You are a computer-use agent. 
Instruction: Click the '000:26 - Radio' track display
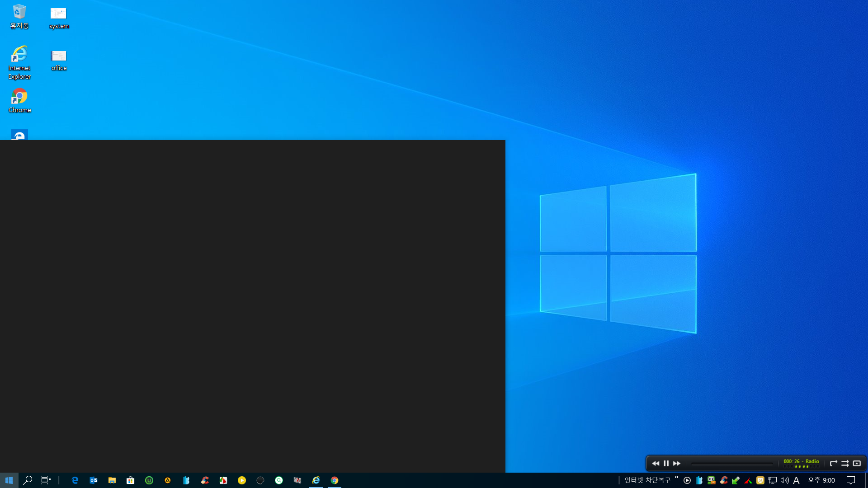(801, 462)
